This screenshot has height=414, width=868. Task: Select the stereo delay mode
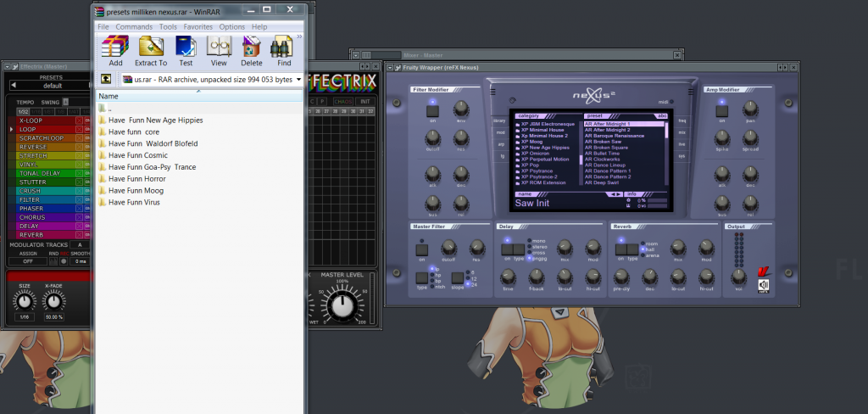[x=536, y=247]
